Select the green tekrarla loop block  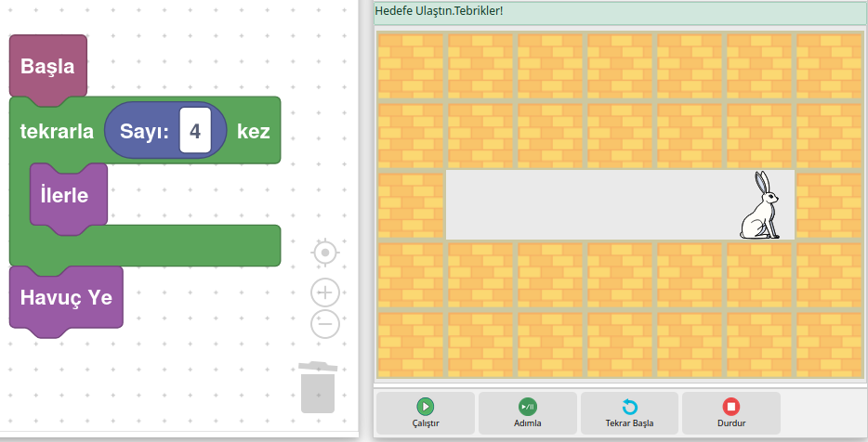pos(57,131)
